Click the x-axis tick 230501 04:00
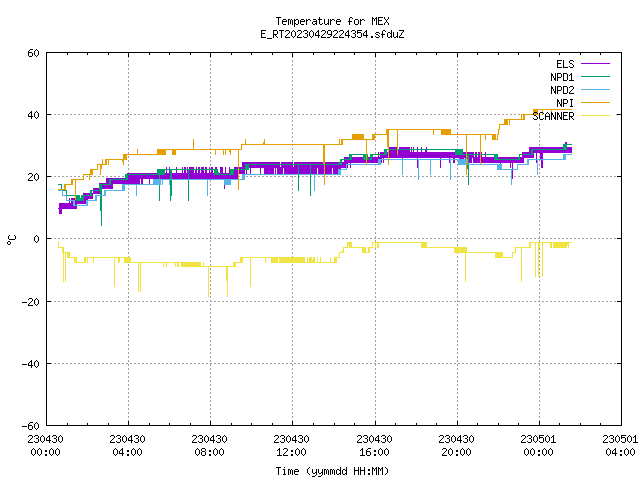 pyautogui.click(x=620, y=446)
